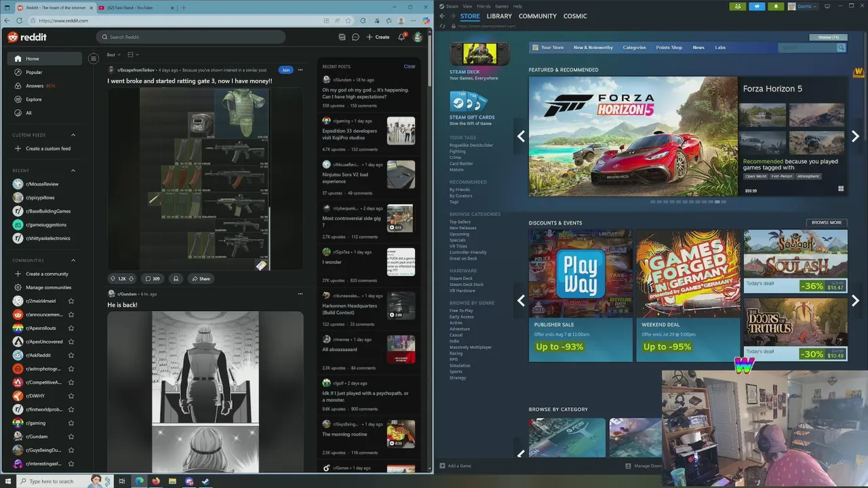Click the Reddit logo

coord(27,37)
